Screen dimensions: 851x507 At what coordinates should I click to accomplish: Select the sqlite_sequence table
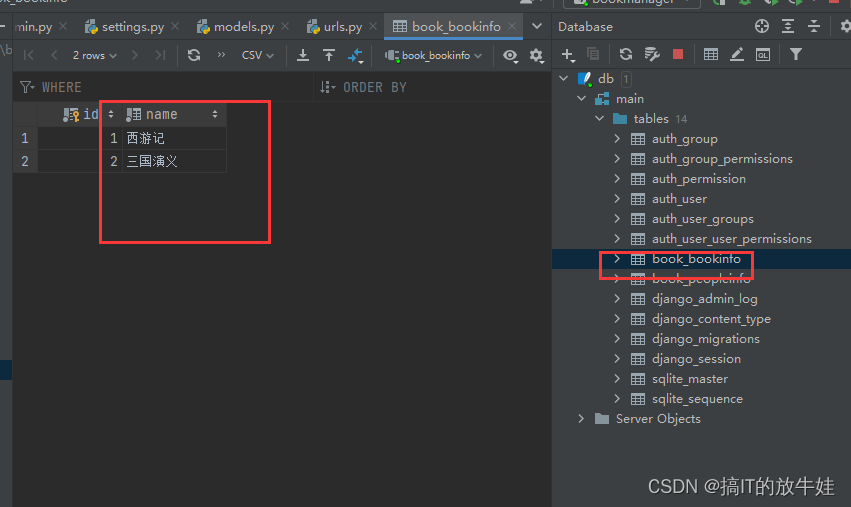click(x=697, y=398)
